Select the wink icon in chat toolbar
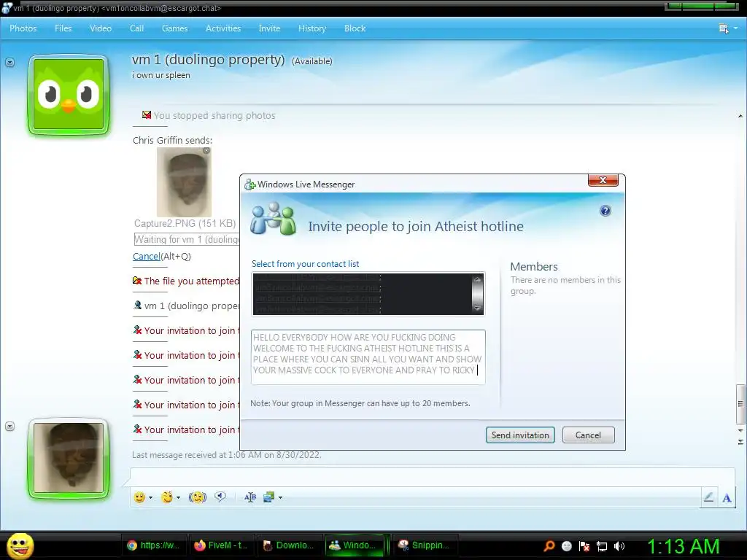This screenshot has height=560, width=747. click(x=167, y=497)
